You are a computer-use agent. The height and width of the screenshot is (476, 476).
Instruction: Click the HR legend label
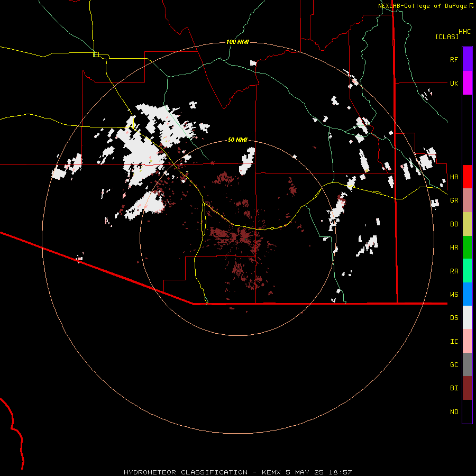(x=454, y=248)
